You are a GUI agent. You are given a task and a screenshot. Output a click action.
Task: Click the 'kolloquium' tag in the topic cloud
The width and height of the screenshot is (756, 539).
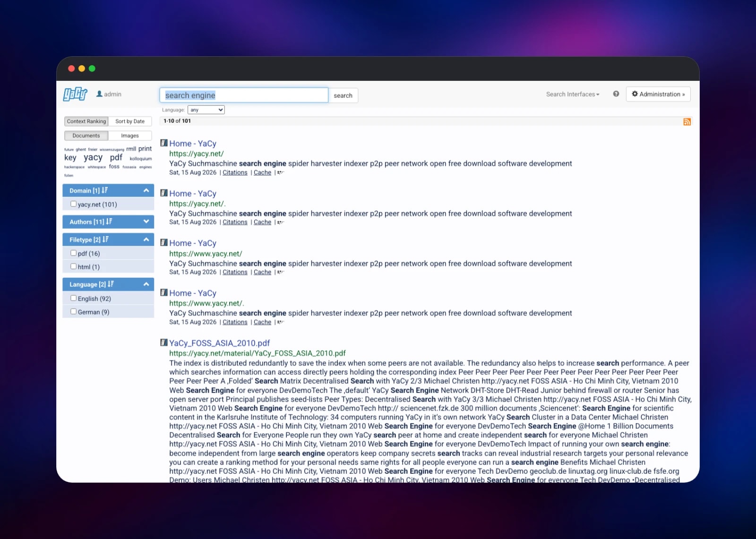click(x=141, y=159)
